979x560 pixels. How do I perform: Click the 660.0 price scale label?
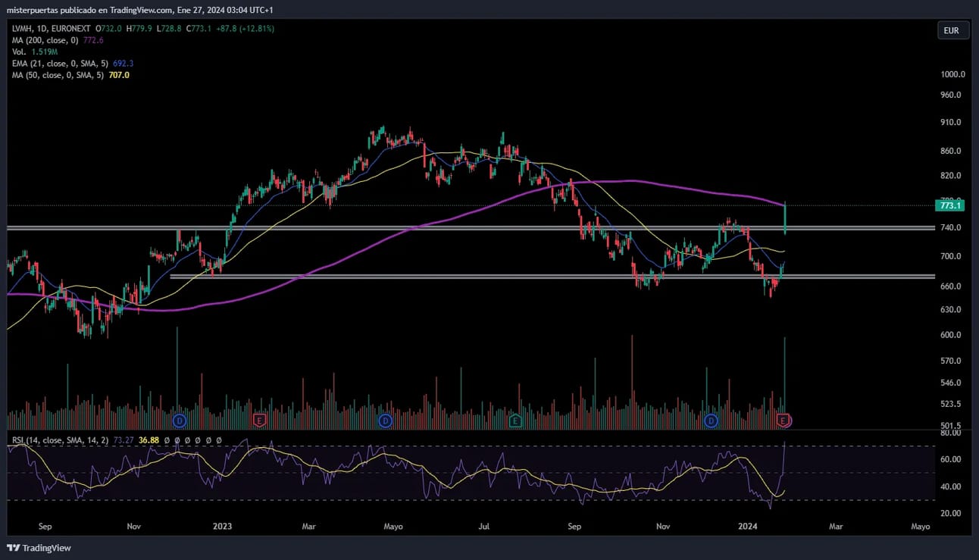(950, 286)
